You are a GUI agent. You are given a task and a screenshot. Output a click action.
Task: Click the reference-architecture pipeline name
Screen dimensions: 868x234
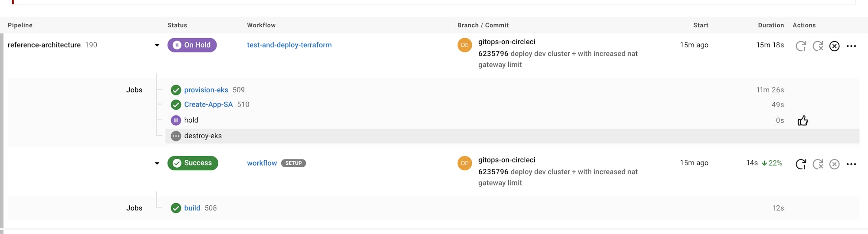(x=44, y=45)
